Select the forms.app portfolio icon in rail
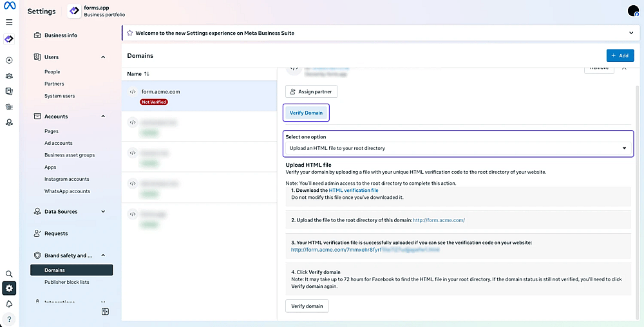The width and height of the screenshot is (644, 327). (x=9, y=39)
